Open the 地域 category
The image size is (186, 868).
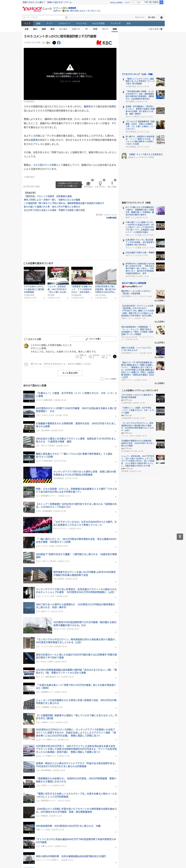tap(115, 29)
